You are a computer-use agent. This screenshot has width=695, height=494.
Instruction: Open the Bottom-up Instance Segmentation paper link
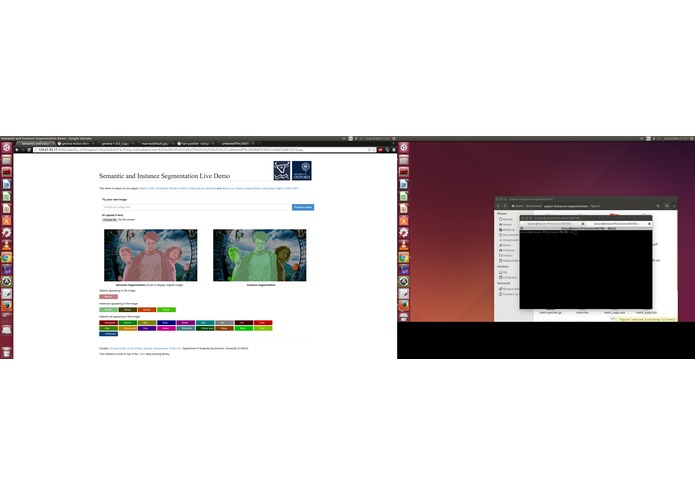click(x=260, y=188)
